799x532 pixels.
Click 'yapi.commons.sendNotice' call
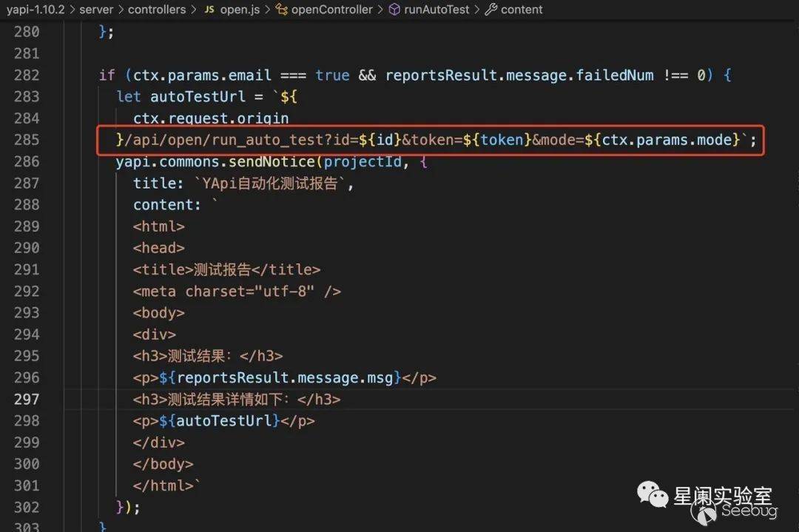tap(215, 162)
